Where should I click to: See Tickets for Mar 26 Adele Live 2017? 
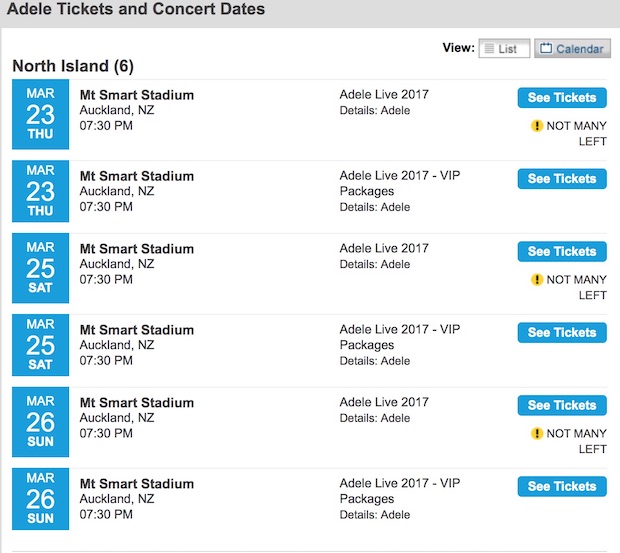[x=562, y=406]
